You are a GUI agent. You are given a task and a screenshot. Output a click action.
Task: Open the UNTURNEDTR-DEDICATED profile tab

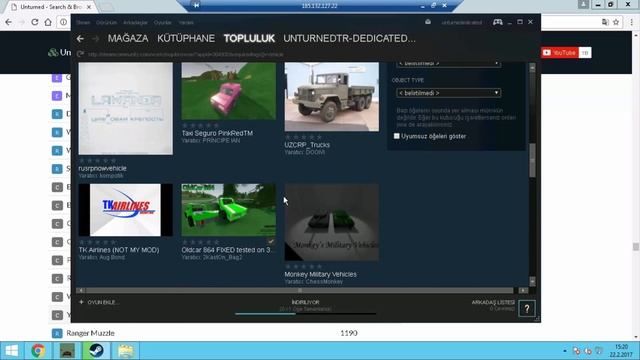click(x=349, y=38)
